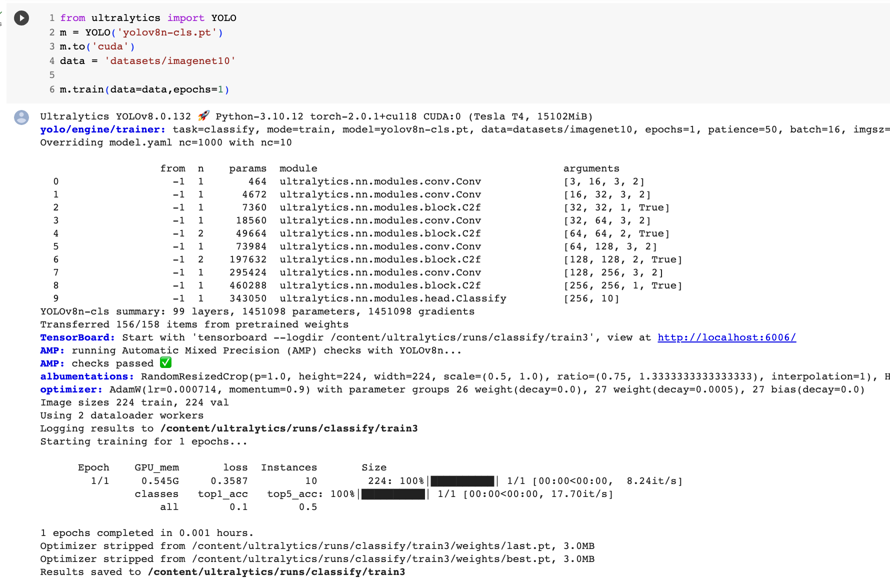Screen dimensions: 890x588
Task: Click arguments [128, 128, 2, True]
Action: pyautogui.click(x=623, y=259)
